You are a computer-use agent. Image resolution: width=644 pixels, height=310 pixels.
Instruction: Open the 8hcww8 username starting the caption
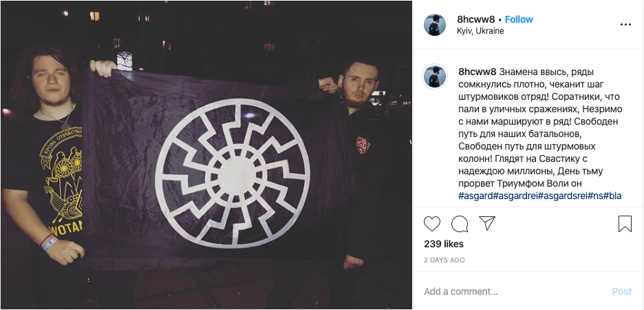click(477, 72)
